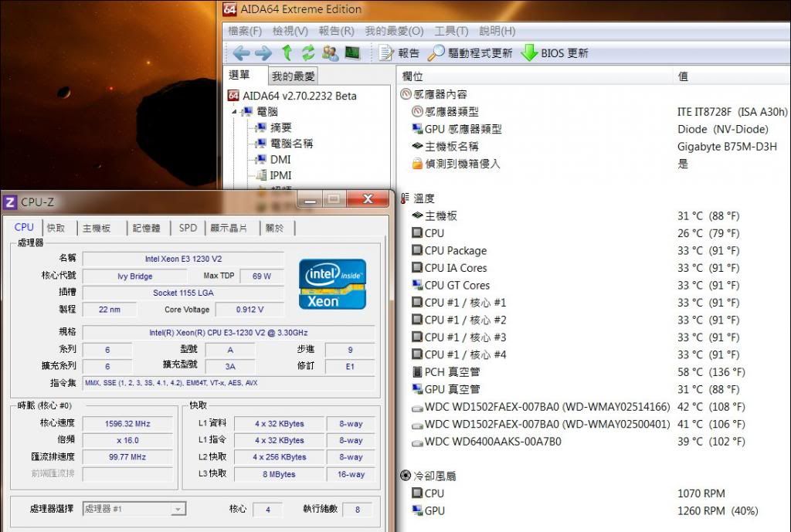Click the AIDA64 title bar 64 icon
Screen dimensions: 791x532
[x=229, y=8]
